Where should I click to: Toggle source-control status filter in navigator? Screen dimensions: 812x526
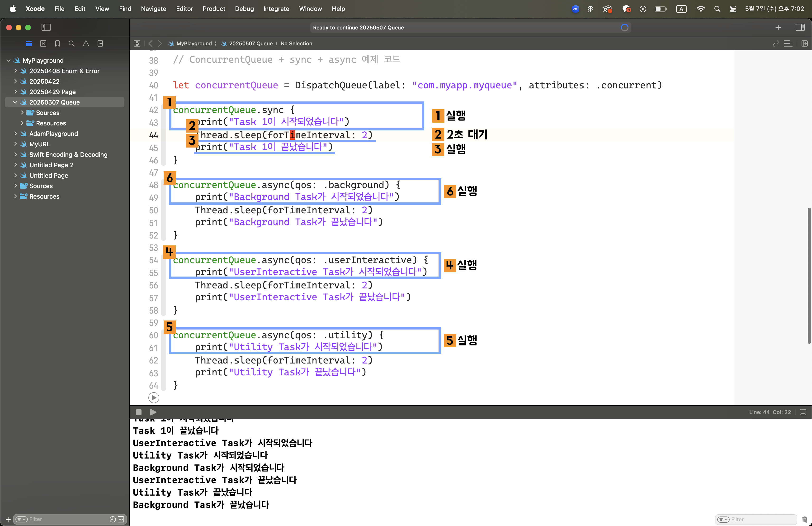pos(121,519)
